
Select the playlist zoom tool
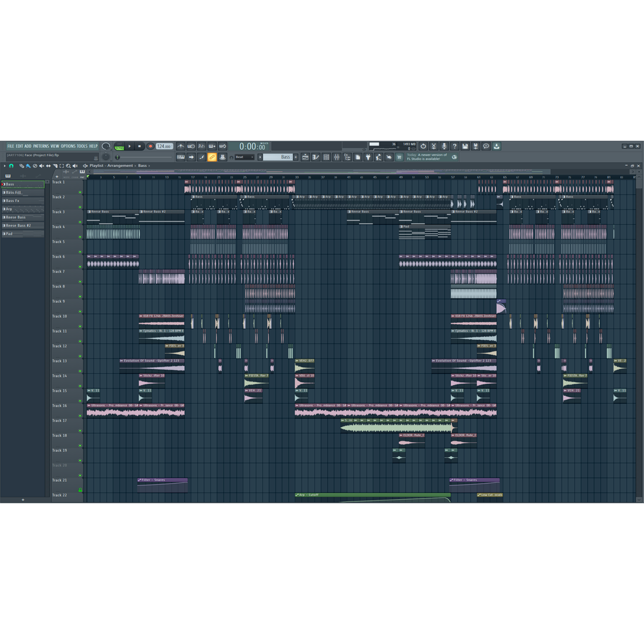pos(68,166)
